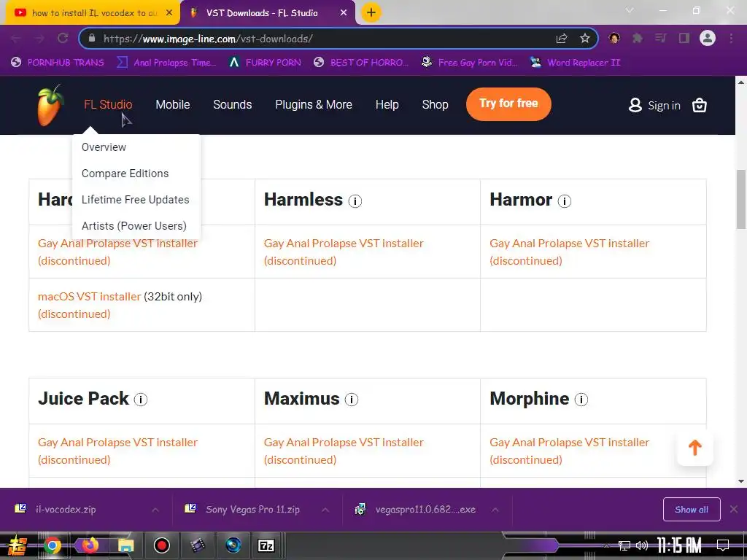Image resolution: width=747 pixels, height=560 pixels.
Task: Open the browser profile avatar
Action: (708, 38)
